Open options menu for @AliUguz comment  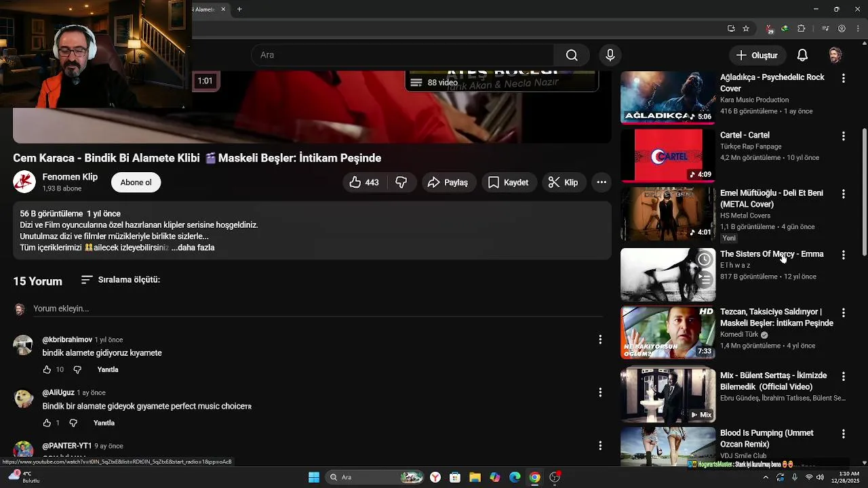[x=600, y=392]
